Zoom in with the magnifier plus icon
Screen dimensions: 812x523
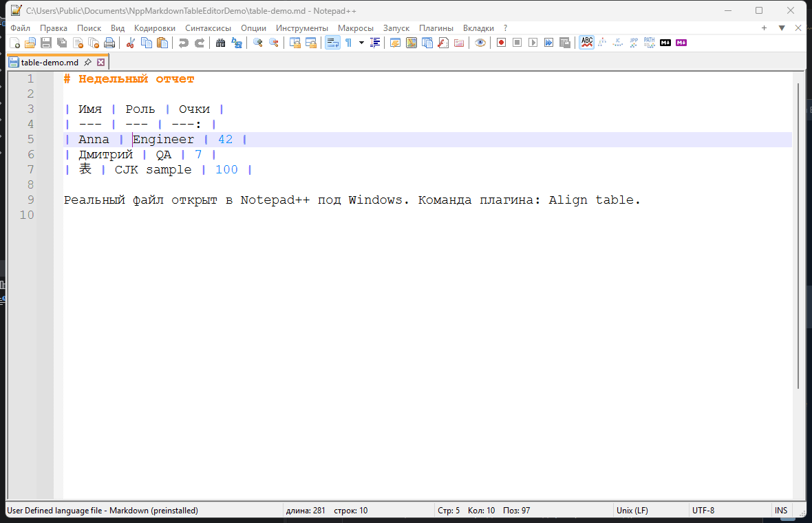click(x=257, y=43)
